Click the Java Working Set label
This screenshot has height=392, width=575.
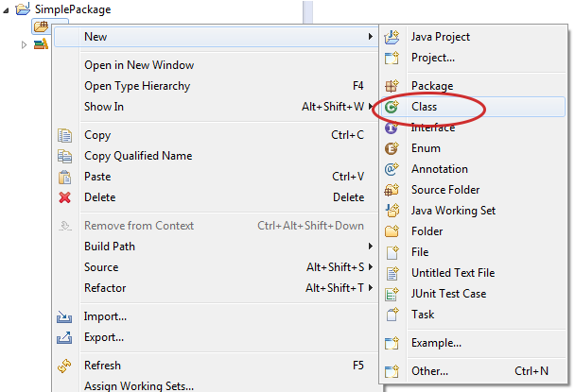[x=453, y=211]
